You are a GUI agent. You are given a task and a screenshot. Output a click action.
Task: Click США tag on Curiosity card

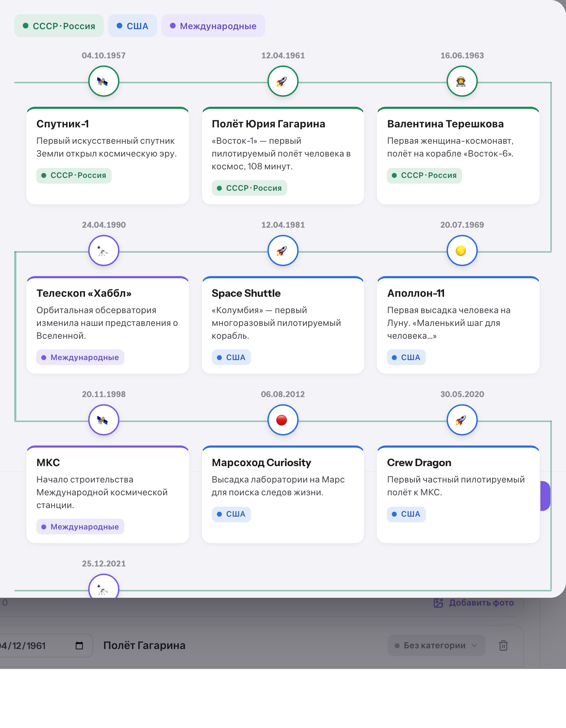coord(231,514)
